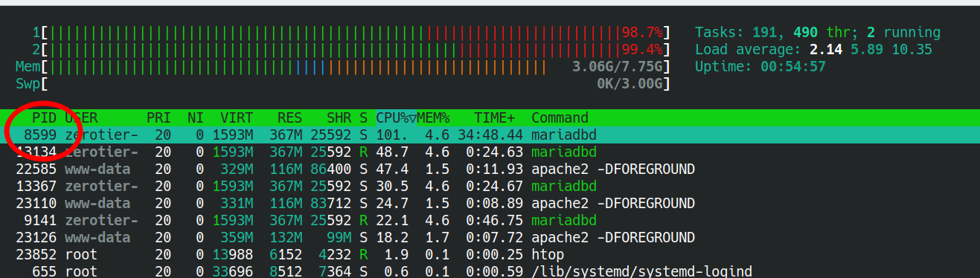Select the SHR column header
The height and width of the screenshot is (278, 980).
point(339,117)
